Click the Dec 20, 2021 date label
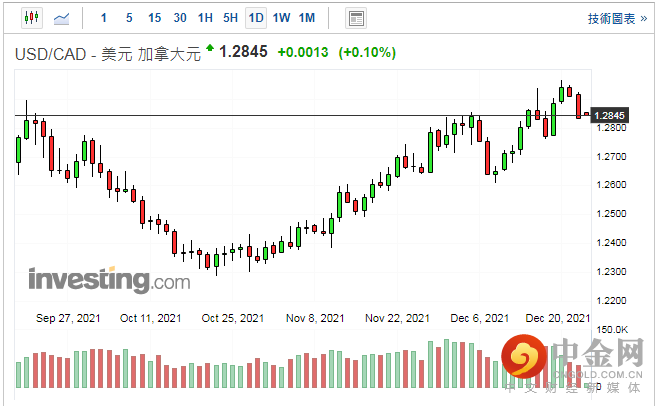Image resolution: width=658 pixels, height=406 pixels. [x=558, y=318]
